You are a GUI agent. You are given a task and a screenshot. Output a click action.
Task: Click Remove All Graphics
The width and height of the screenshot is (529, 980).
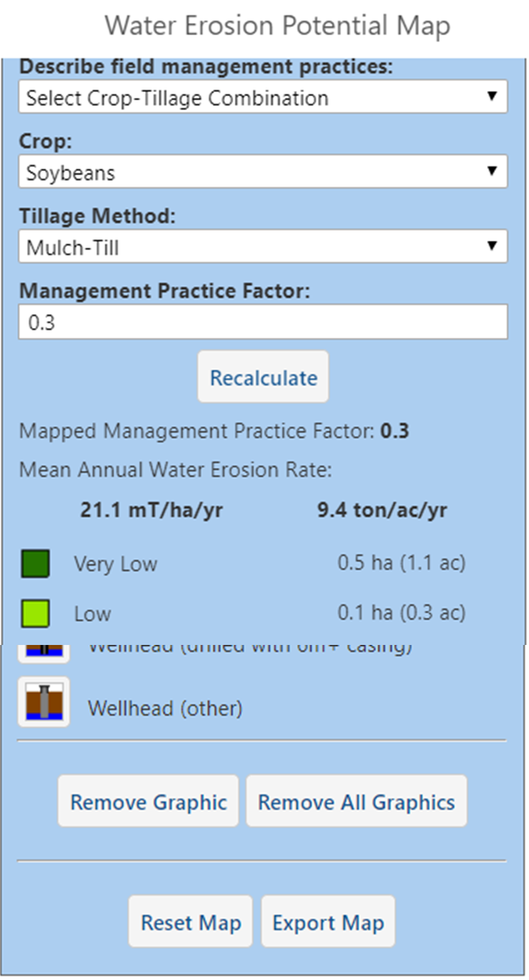(356, 801)
